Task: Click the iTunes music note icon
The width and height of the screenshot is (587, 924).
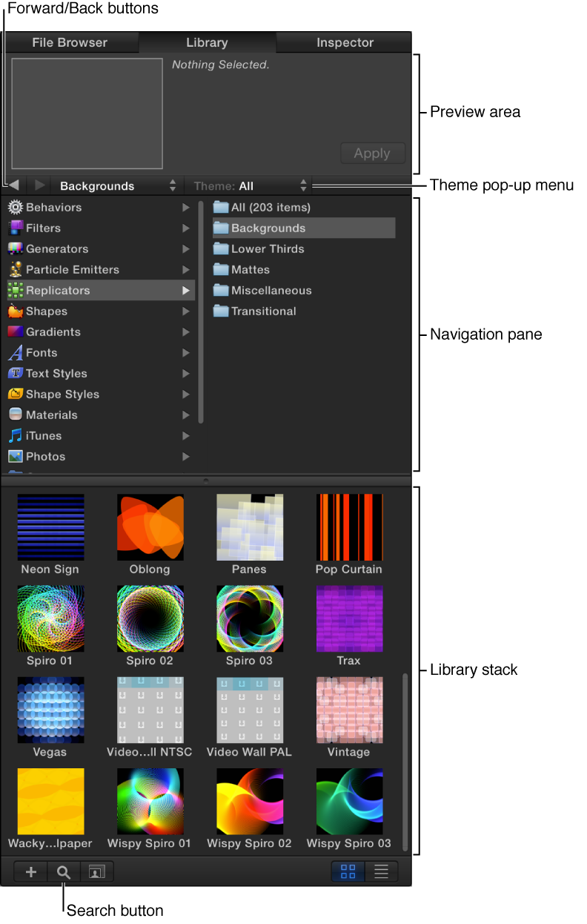Action: tap(15, 436)
